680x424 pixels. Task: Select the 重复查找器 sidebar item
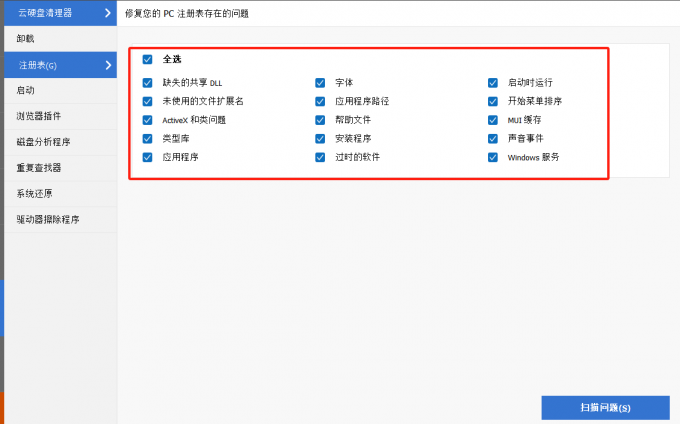coord(60,168)
